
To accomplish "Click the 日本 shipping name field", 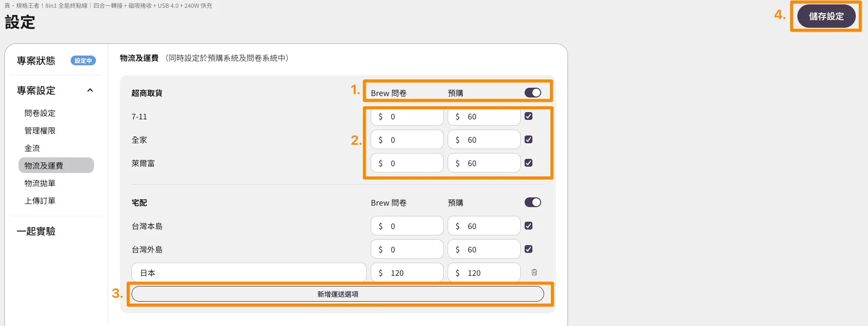I will (248, 272).
